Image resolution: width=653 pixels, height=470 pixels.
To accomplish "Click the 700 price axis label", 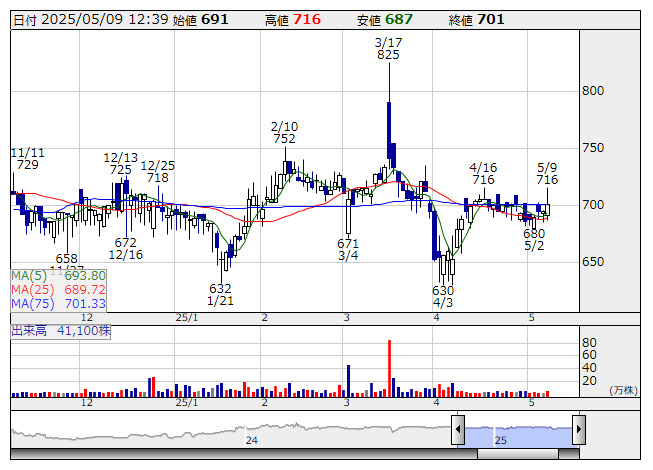I will pos(593,205).
